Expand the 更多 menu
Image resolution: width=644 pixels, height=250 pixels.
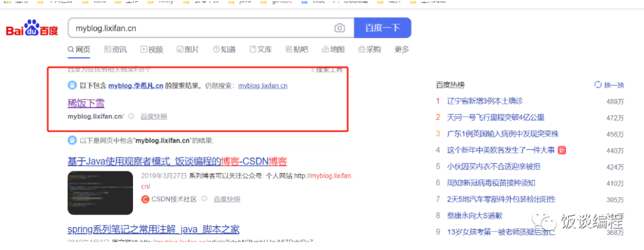tap(402, 50)
